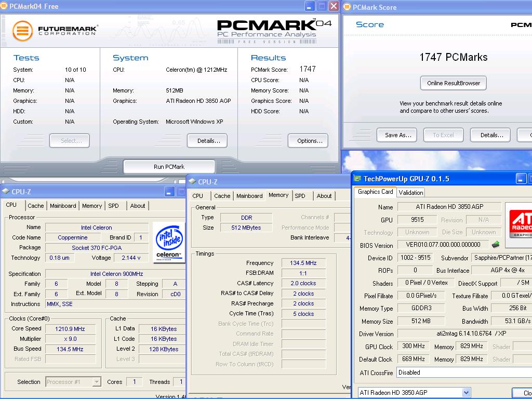Switch to SPD tab in left CPU-Z window
Image resolution: width=532 pixels, height=399 pixels.
(113, 206)
